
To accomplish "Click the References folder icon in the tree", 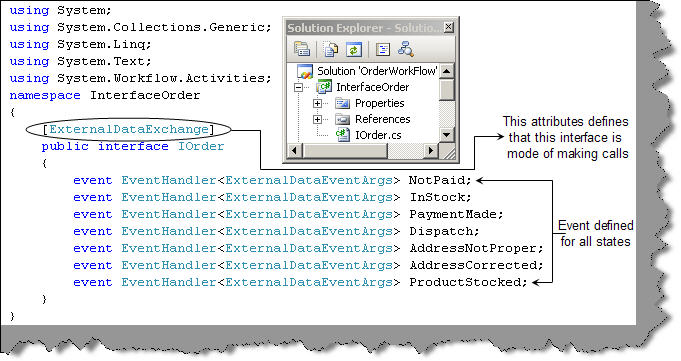I will tap(342, 119).
